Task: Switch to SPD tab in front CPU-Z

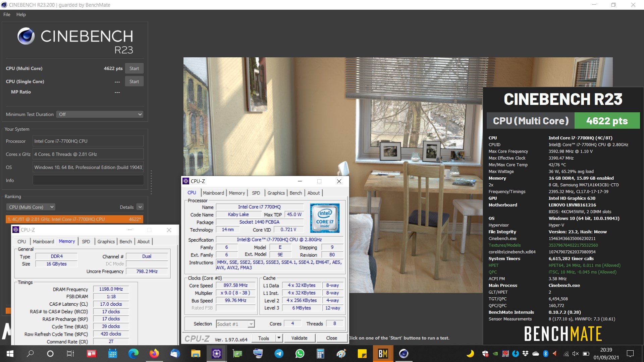Action: pyautogui.click(x=256, y=193)
